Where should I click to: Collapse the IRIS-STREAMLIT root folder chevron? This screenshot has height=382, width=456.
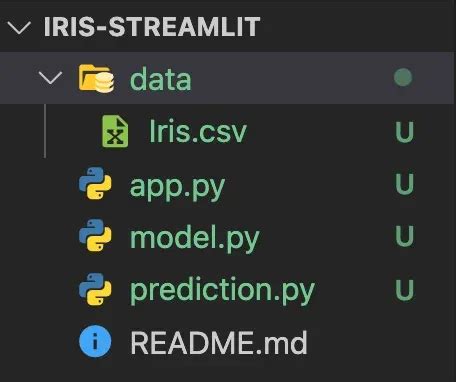click(x=19, y=27)
